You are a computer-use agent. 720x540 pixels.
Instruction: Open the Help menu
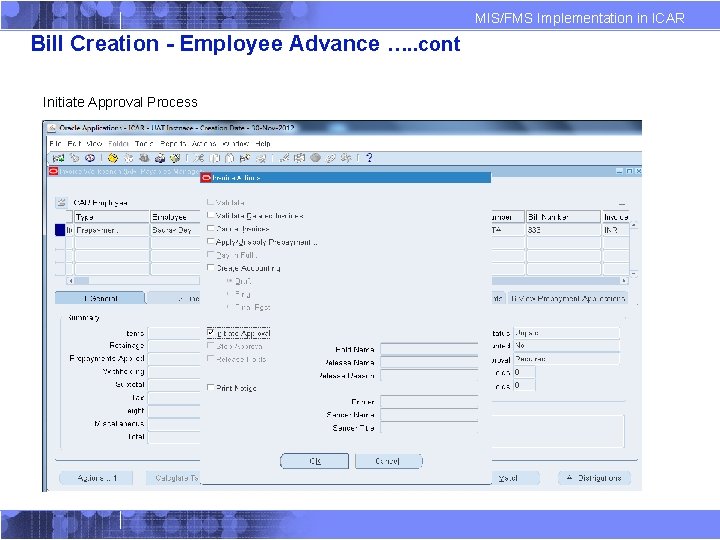[263, 144]
